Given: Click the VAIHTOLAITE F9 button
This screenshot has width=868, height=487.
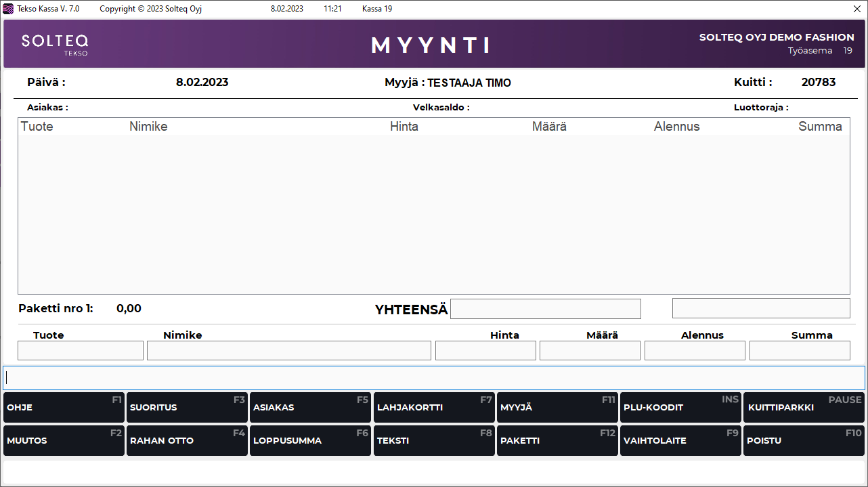Looking at the screenshot, I should [680, 440].
